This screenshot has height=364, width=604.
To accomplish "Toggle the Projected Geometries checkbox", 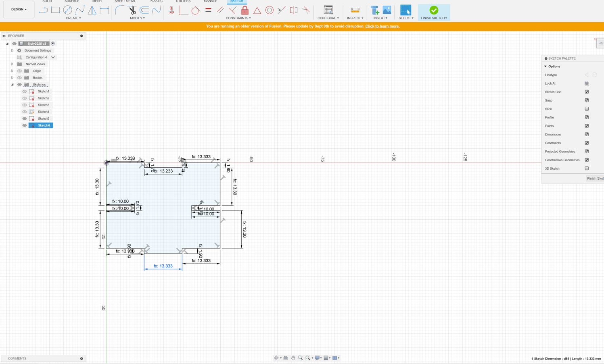I will coord(587,152).
